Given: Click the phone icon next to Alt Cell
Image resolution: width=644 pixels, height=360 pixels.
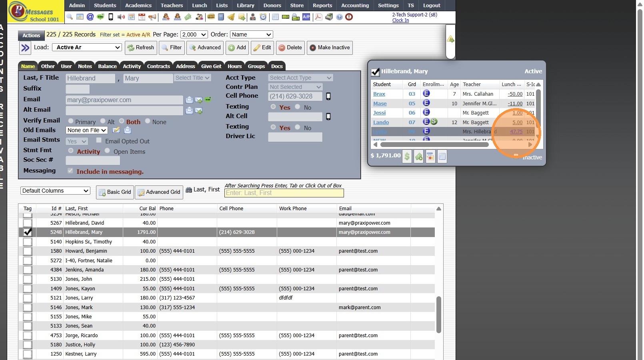Looking at the screenshot, I should click(328, 117).
